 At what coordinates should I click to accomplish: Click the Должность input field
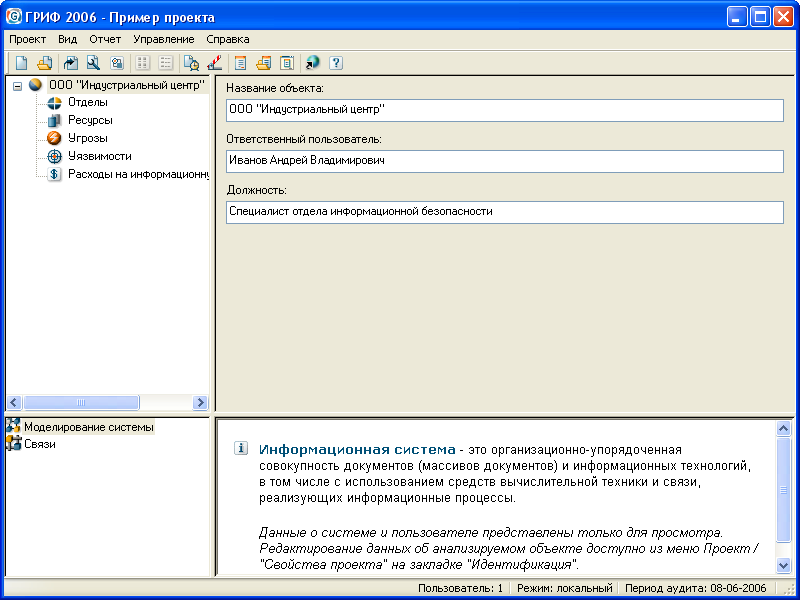[505, 212]
